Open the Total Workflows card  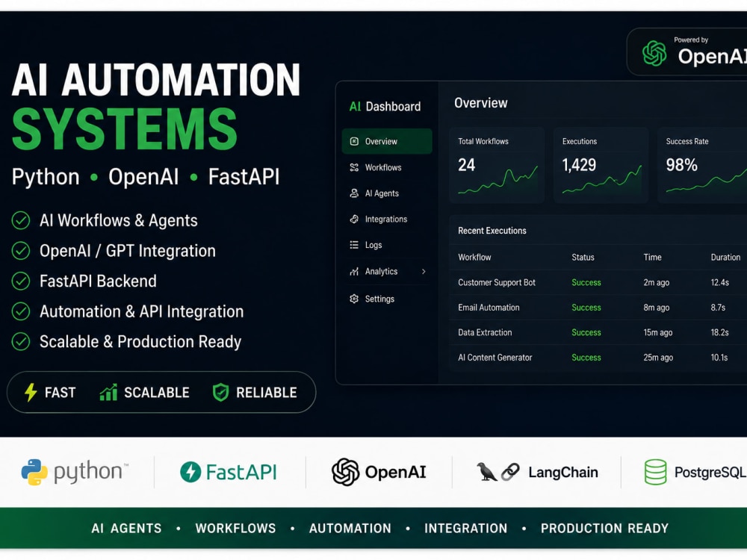pyautogui.click(x=497, y=165)
